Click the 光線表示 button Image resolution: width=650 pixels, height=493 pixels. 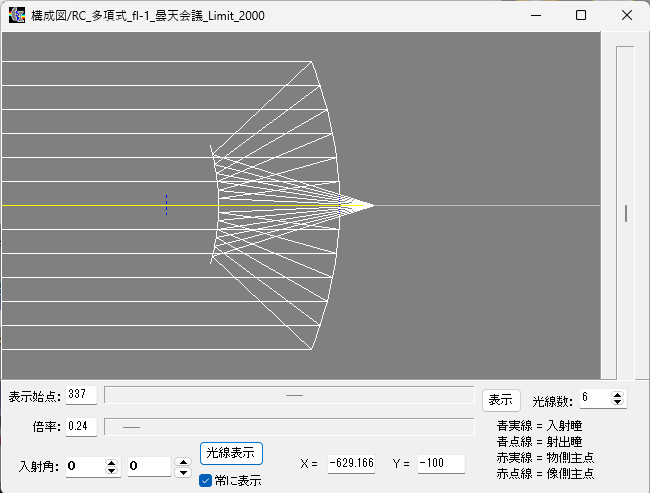[x=231, y=453]
